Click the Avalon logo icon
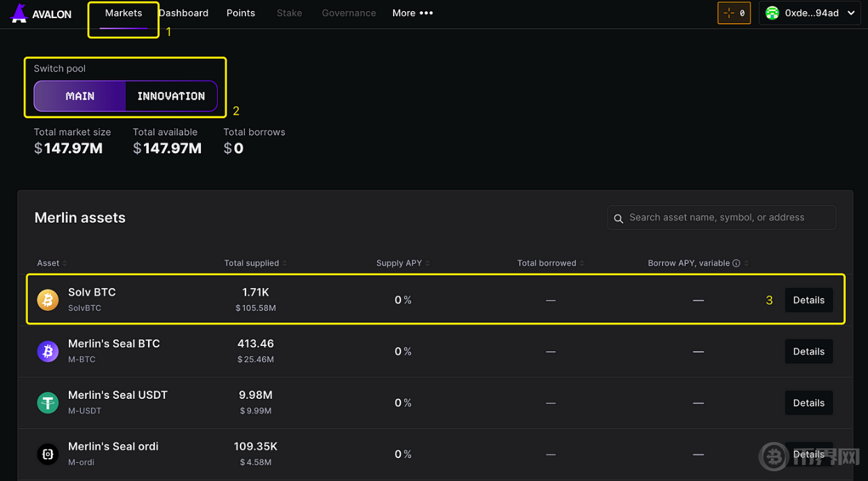The width and height of the screenshot is (868, 481). (x=19, y=13)
